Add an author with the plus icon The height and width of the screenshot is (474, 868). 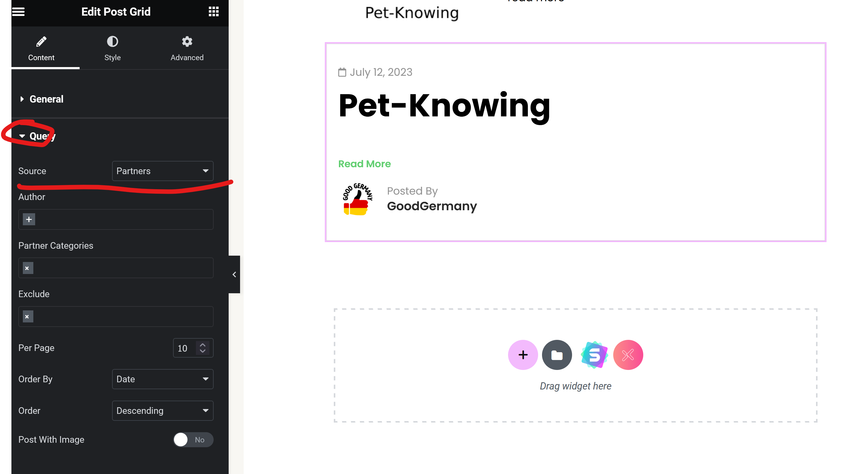pos(29,219)
